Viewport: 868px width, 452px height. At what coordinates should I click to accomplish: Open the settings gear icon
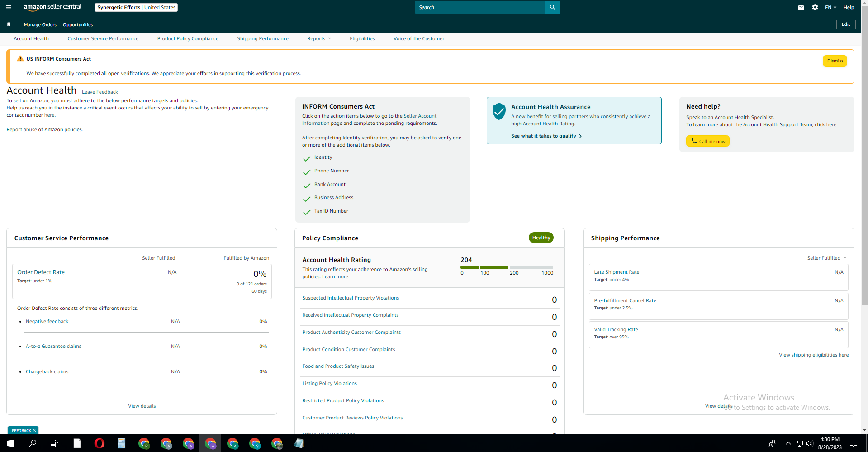pyautogui.click(x=815, y=7)
